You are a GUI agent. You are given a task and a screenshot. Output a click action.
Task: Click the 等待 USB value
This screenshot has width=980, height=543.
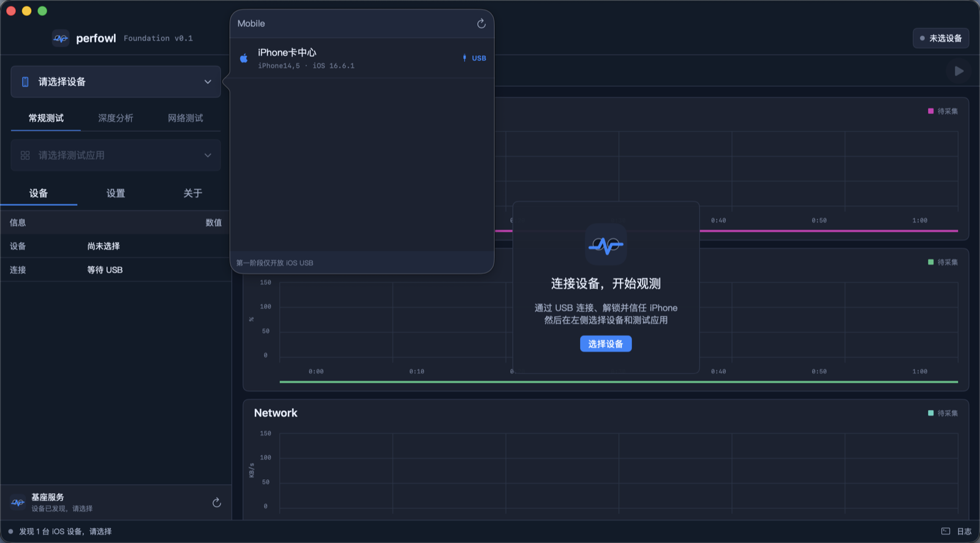105,270
